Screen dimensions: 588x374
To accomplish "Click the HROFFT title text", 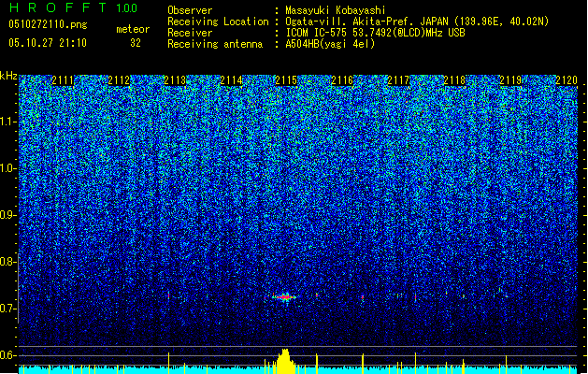I will (58, 7).
